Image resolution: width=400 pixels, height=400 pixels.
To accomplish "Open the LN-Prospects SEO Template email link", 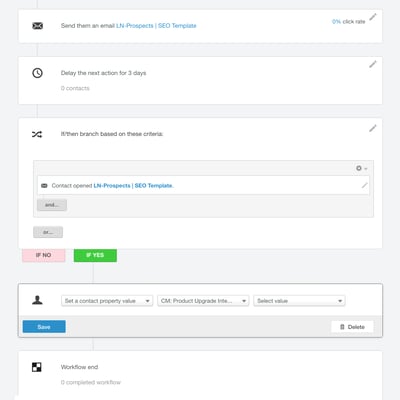I will click(x=156, y=26).
